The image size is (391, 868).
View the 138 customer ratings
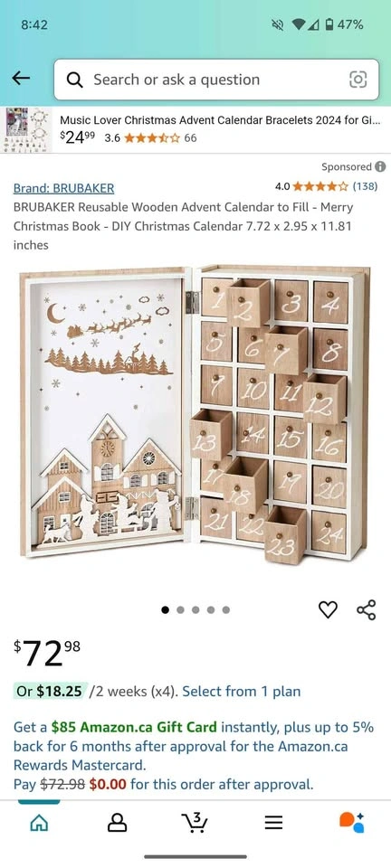[x=365, y=186]
